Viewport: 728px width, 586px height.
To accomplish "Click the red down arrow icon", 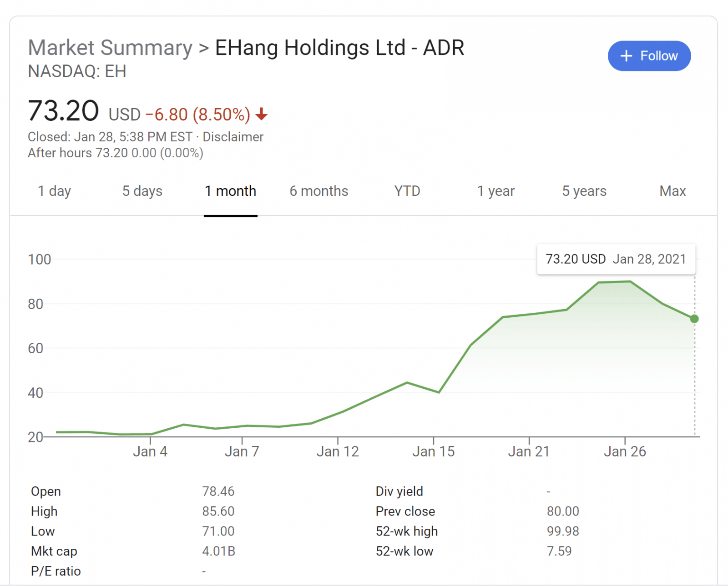I will click(262, 114).
